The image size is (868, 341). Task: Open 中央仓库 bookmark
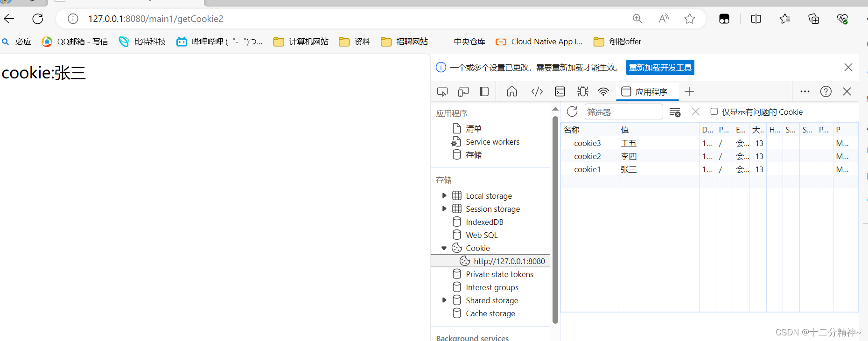(x=469, y=42)
